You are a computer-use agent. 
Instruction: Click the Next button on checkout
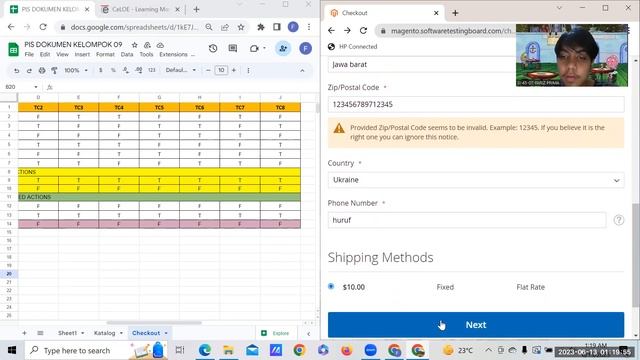[476, 325]
